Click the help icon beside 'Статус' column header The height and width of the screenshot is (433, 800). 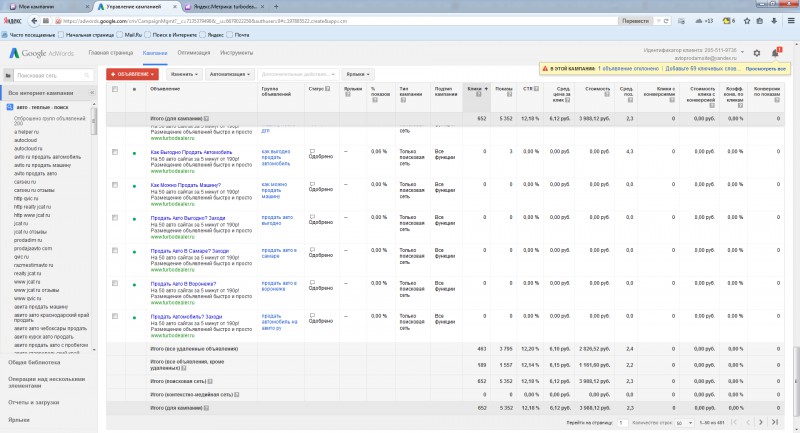[x=327, y=90]
